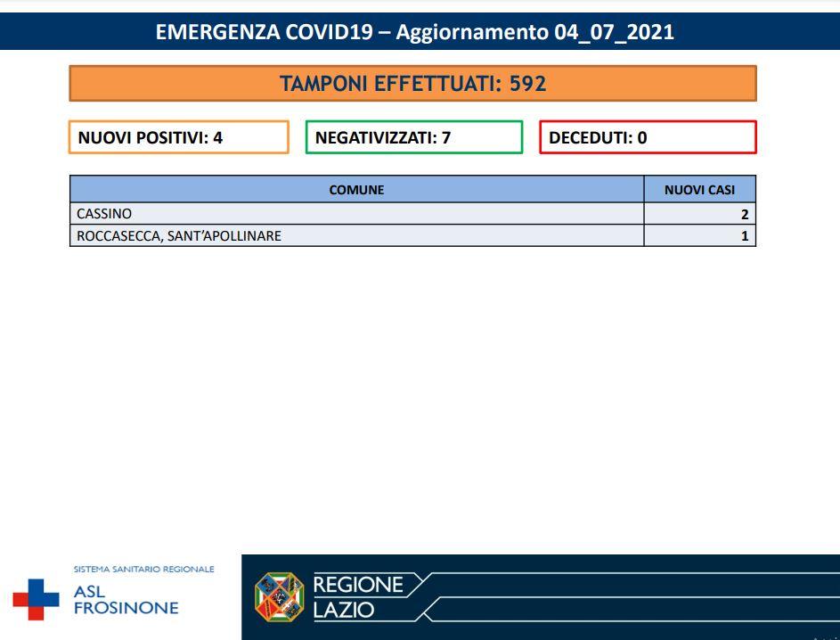
Task: Click the LAZIO text in the footer banner
Action: pyautogui.click(x=344, y=611)
